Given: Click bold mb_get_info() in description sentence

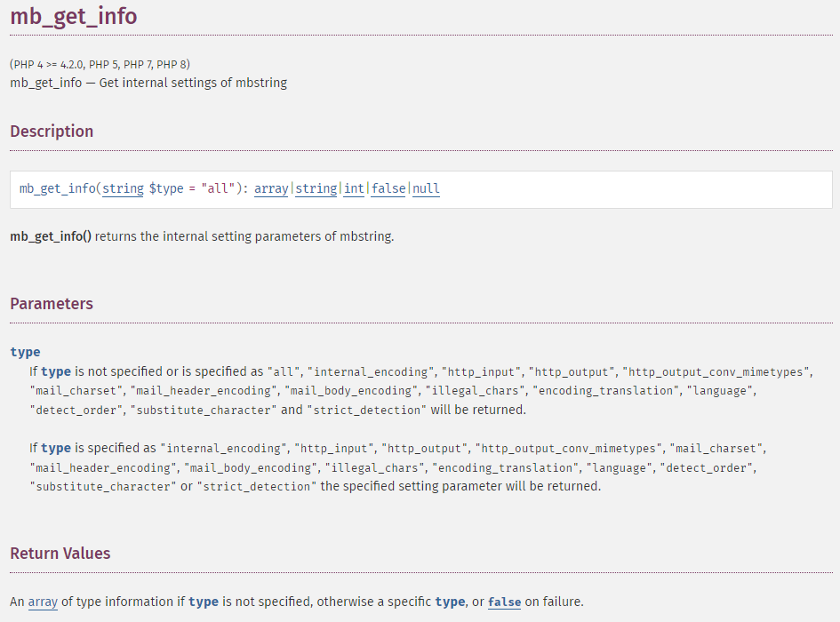Looking at the screenshot, I should (x=51, y=236).
